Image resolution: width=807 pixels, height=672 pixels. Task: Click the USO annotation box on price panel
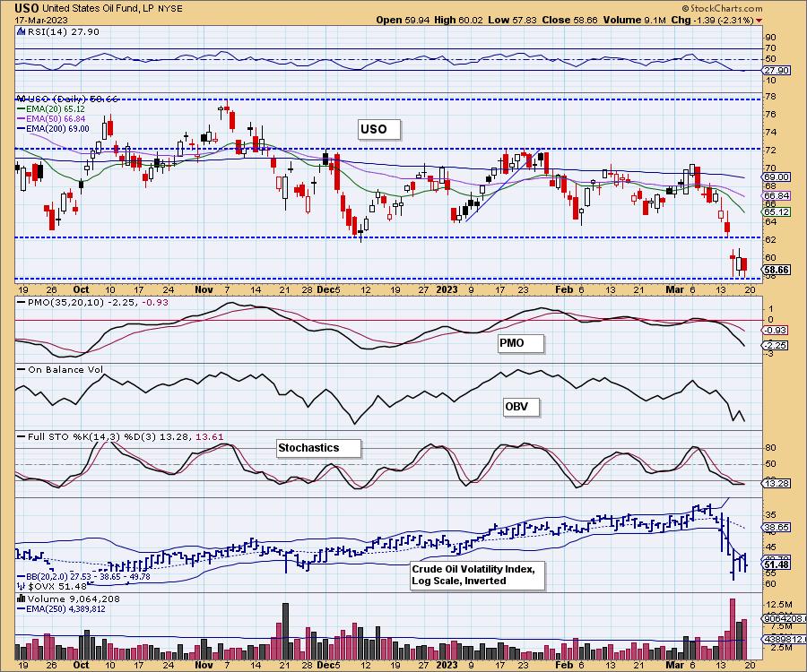click(x=378, y=129)
